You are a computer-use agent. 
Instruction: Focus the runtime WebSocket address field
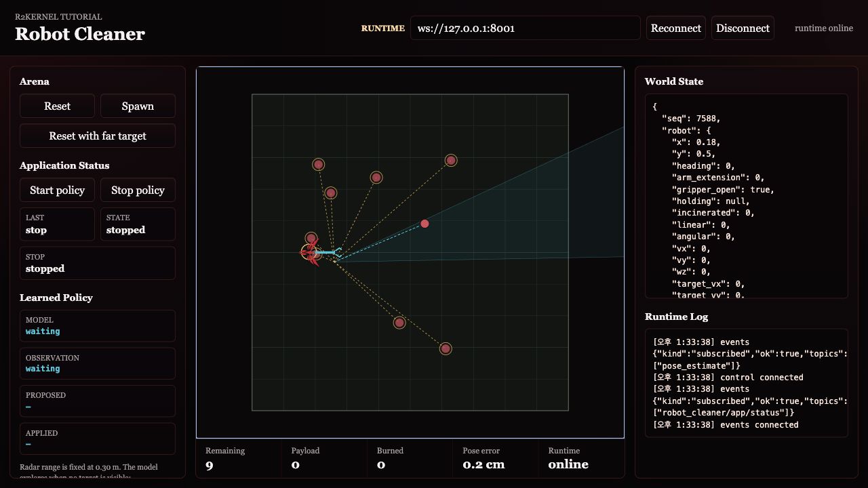click(x=526, y=28)
